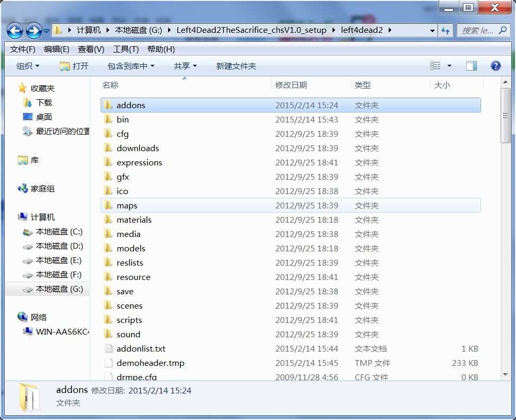Click the scripts folder icon

pos(108,320)
